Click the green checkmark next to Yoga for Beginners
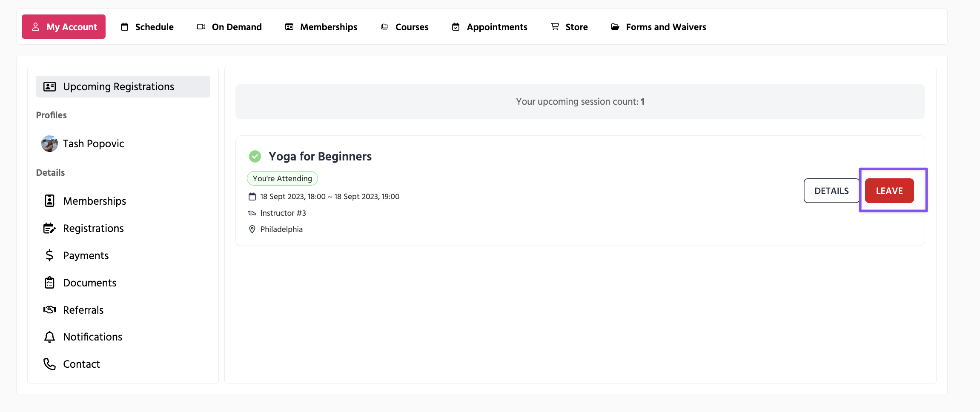980x412 pixels. [x=255, y=157]
